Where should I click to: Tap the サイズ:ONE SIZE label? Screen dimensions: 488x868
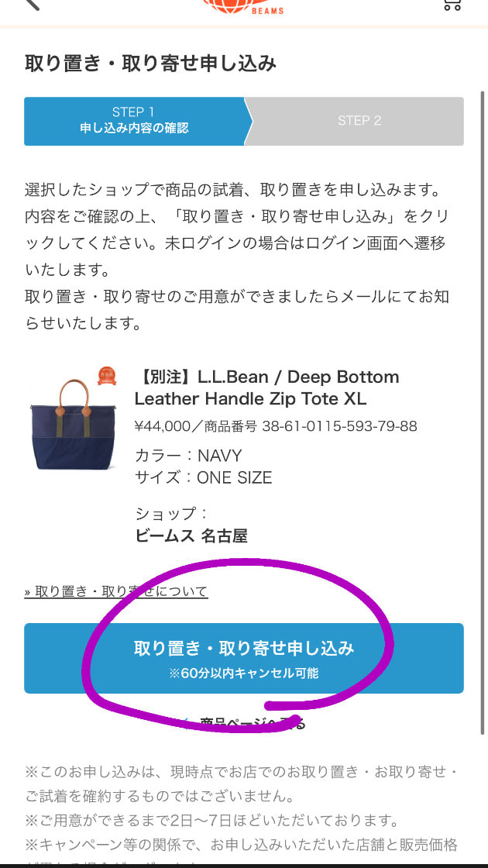(203, 477)
